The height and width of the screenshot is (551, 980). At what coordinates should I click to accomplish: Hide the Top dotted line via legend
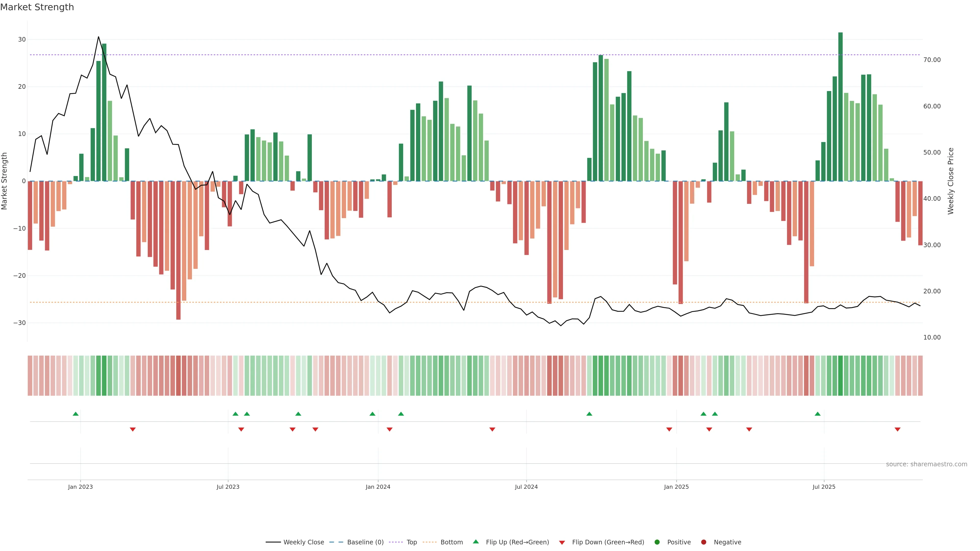click(411, 542)
